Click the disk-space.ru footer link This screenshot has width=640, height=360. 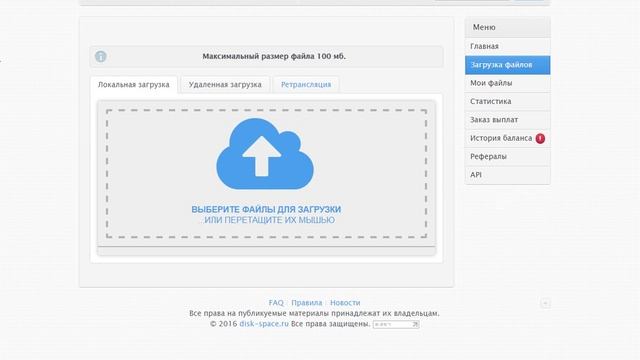pyautogui.click(x=264, y=324)
